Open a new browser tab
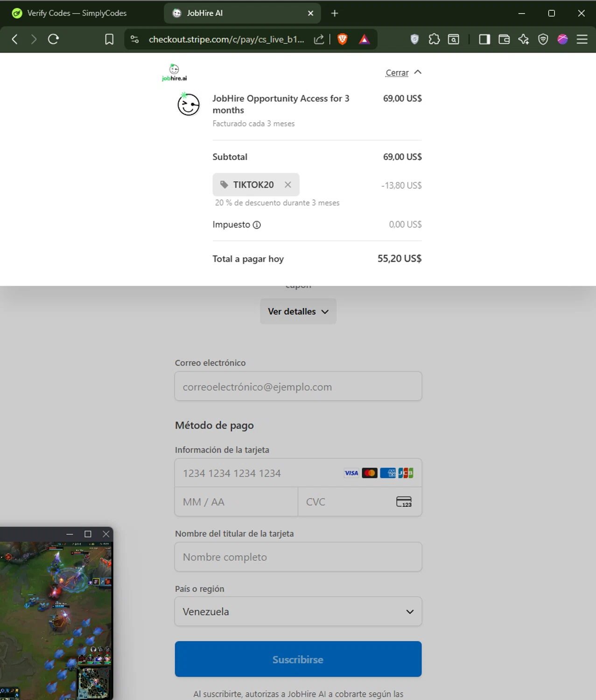Viewport: 596px width, 700px height. 335,14
